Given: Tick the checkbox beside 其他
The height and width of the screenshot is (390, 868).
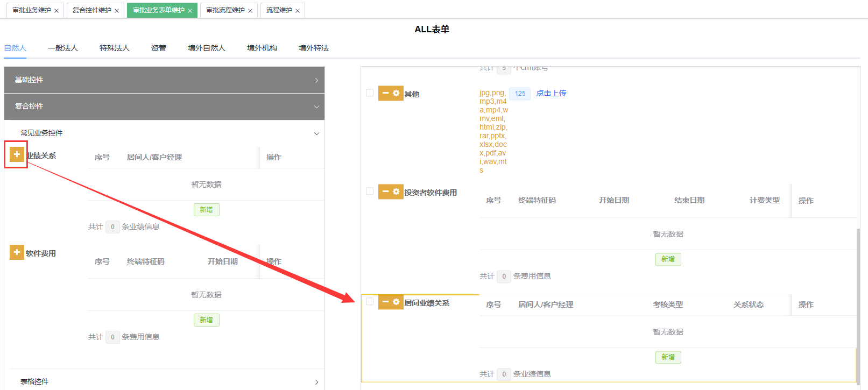Looking at the screenshot, I should tap(370, 93).
